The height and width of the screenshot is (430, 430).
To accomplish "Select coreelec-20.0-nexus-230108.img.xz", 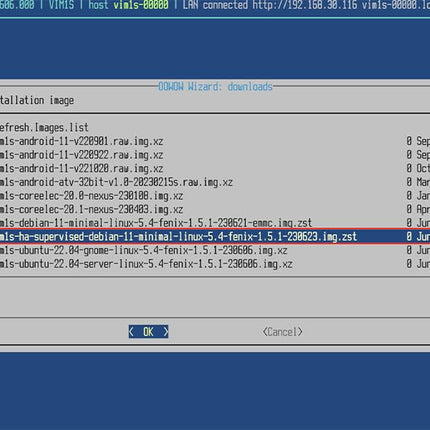I will 215,196.
